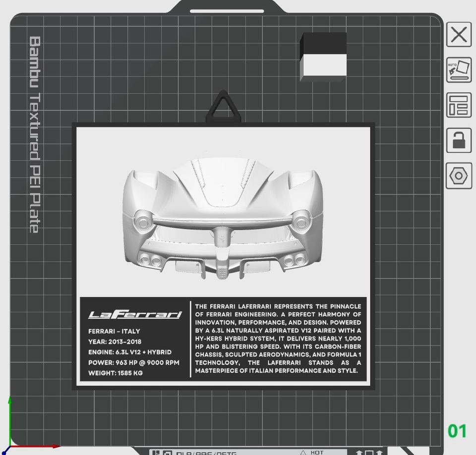The height and width of the screenshot is (455, 476).
Task: Open plate settings hexagon icon
Action: [459, 175]
